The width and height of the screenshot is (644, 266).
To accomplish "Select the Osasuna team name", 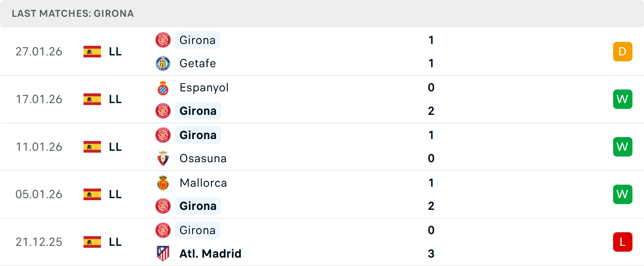I will (x=203, y=158).
